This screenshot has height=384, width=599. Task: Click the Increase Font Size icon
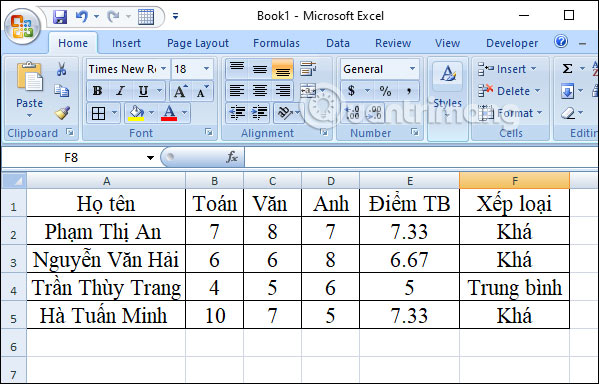tap(181, 91)
